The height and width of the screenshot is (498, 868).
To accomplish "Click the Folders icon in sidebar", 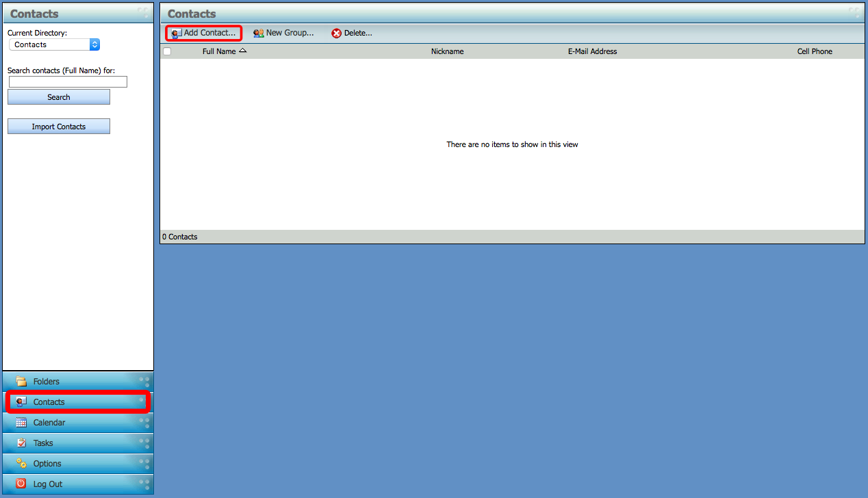I will [21, 382].
